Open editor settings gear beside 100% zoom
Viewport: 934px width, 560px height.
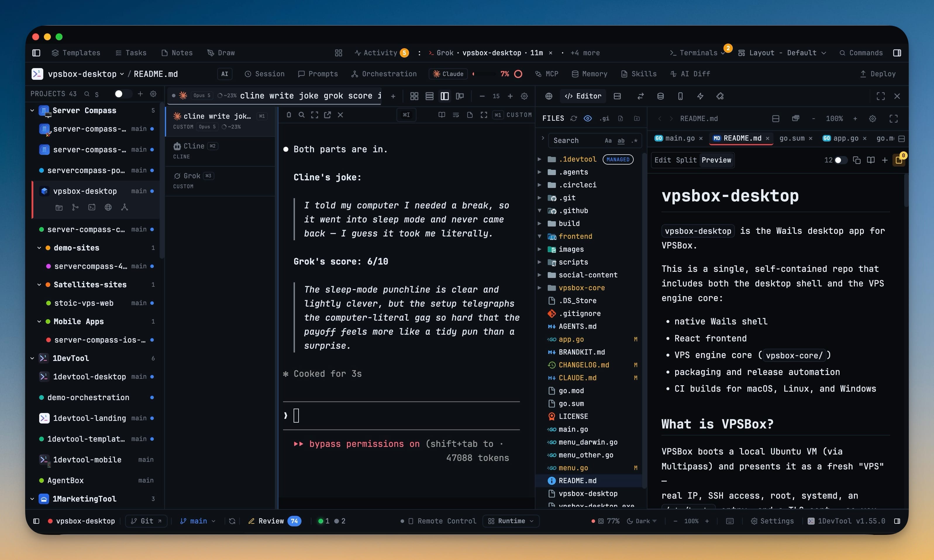click(873, 118)
